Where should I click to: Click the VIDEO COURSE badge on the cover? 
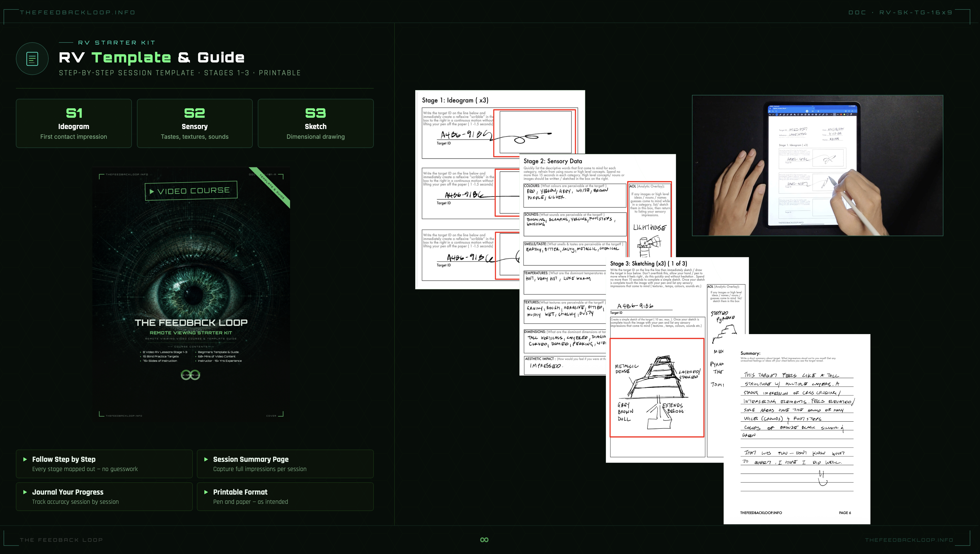coord(191,191)
